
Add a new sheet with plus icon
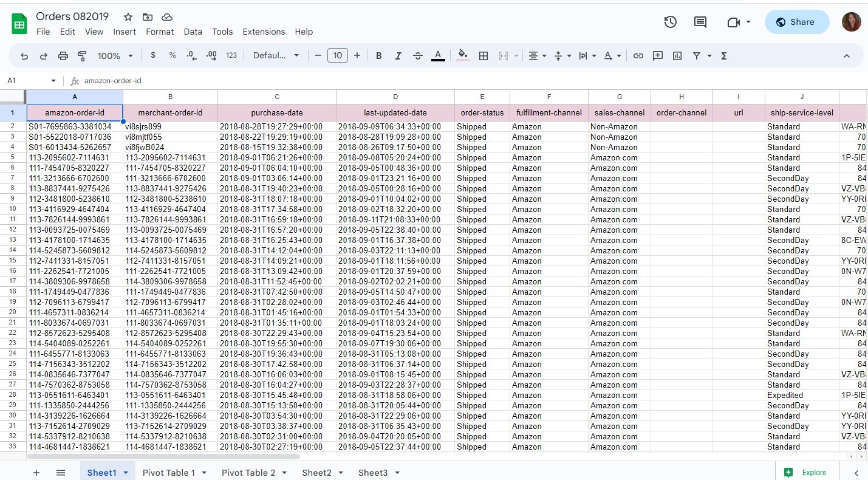36,473
